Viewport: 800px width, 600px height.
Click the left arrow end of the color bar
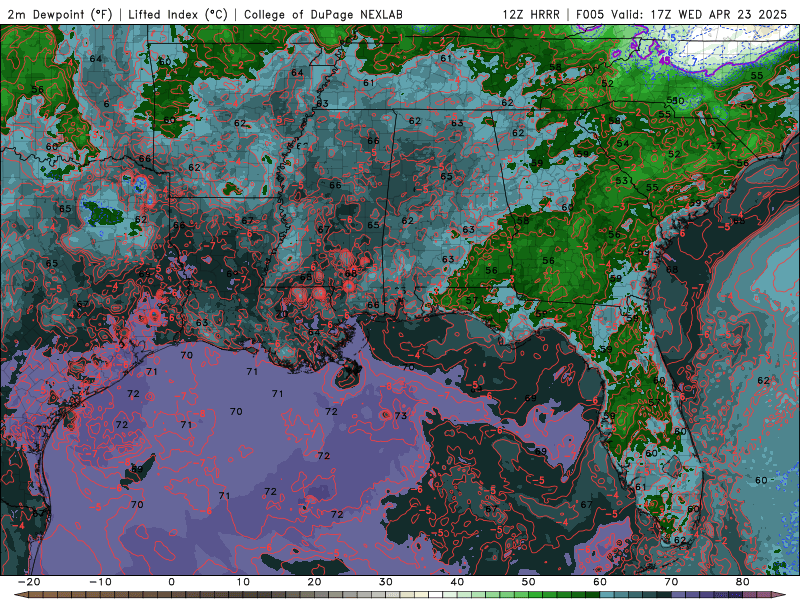20,595
